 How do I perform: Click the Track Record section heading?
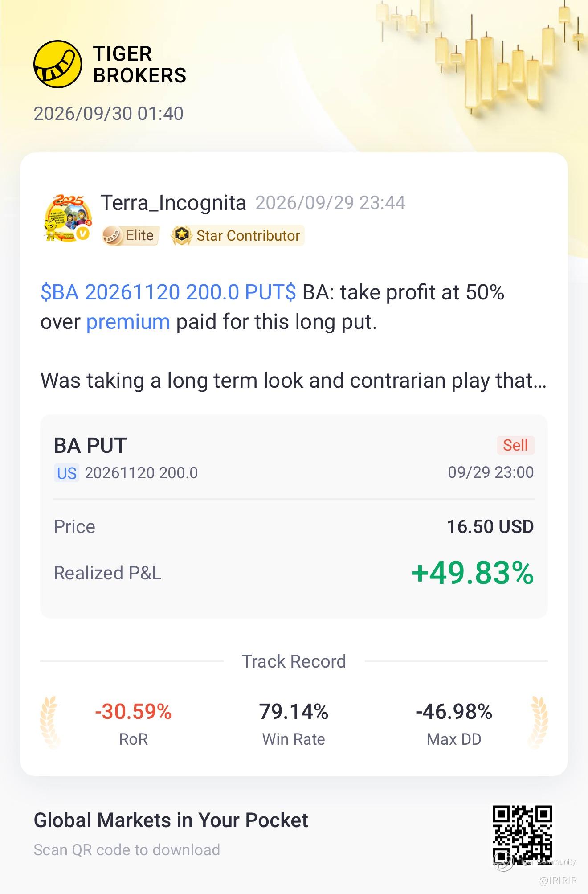(294, 661)
